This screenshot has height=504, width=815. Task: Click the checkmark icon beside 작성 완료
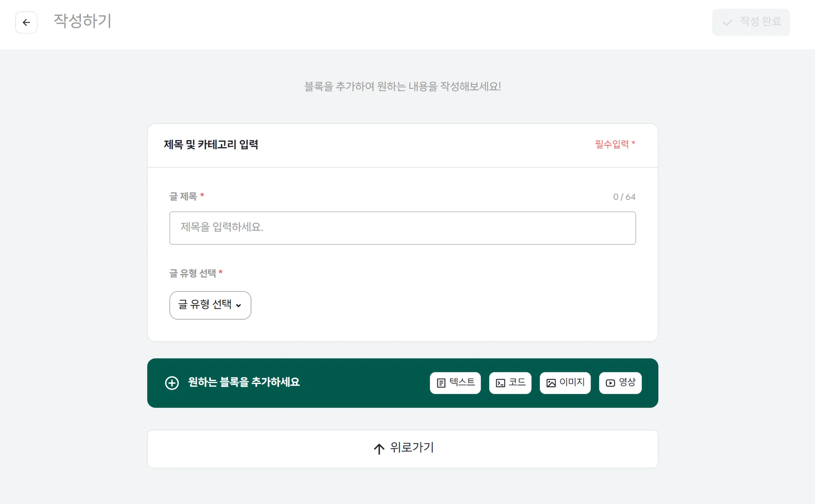coord(727,22)
